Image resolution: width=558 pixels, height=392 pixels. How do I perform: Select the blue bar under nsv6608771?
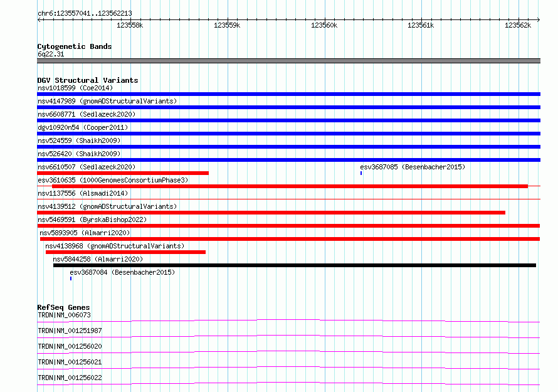click(x=288, y=120)
